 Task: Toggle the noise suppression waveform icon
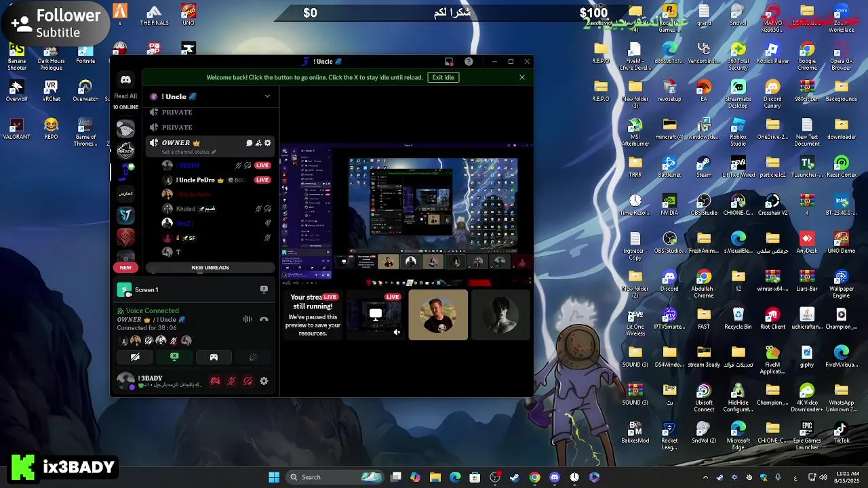click(x=248, y=319)
